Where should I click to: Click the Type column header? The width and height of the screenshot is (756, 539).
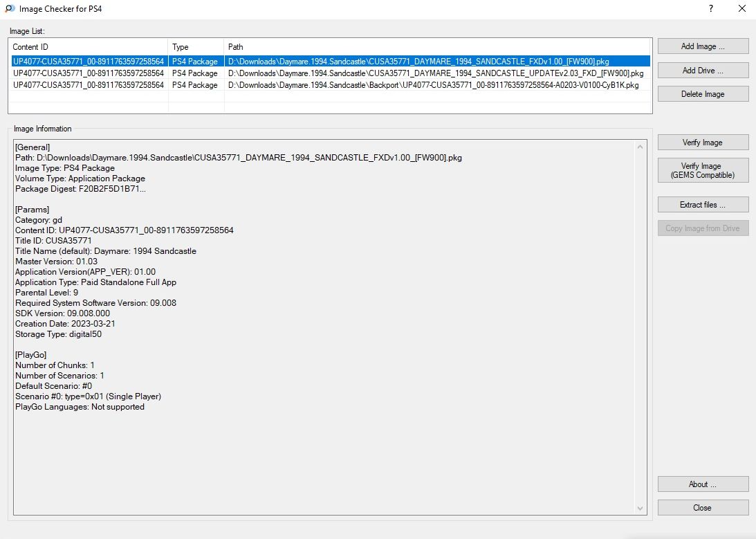[196, 47]
